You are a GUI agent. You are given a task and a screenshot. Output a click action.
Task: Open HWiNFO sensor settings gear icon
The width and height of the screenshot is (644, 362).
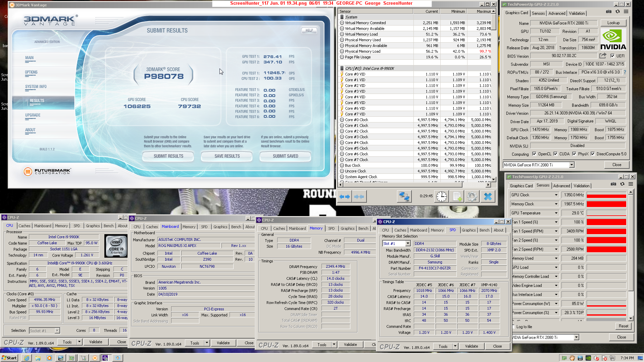tap(472, 197)
